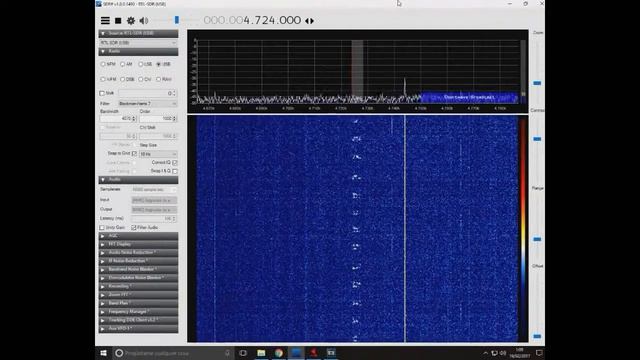The height and width of the screenshot is (360, 640).
Task: Show hidden system tray icons chevron
Action: (x=485, y=353)
